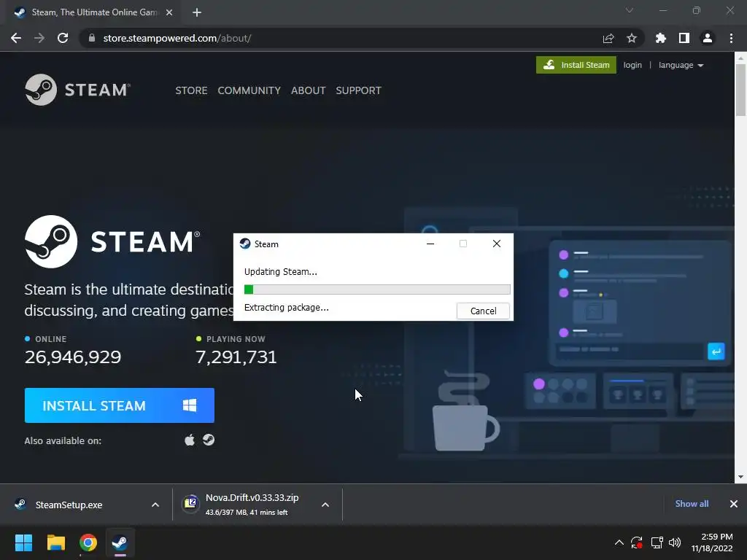Minimize the Steam updater dialog
The image size is (747, 560).
pyautogui.click(x=430, y=244)
